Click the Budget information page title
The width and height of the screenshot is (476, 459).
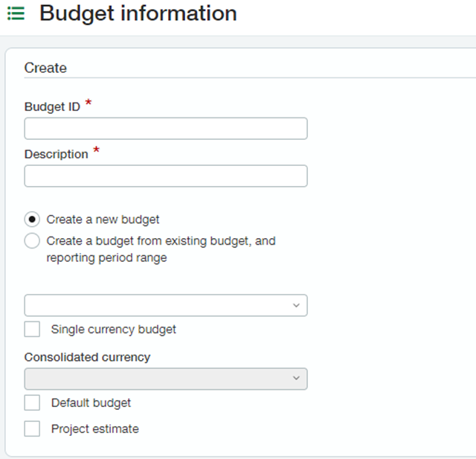coord(138,13)
